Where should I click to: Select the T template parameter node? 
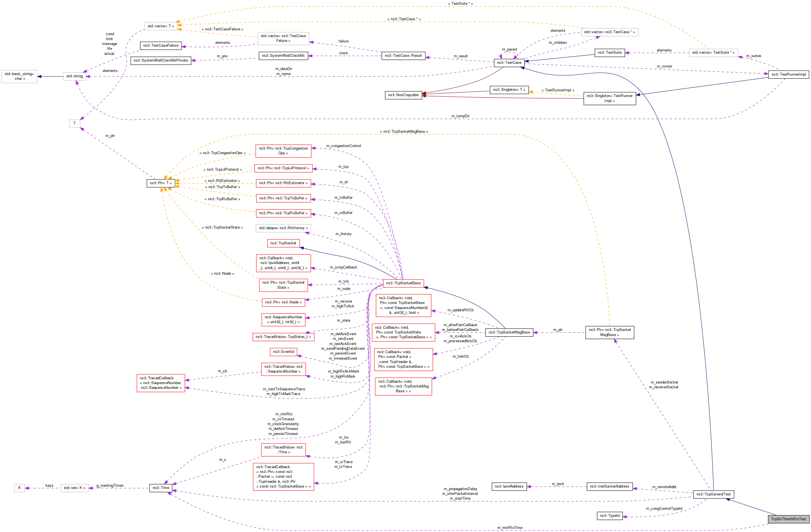[x=75, y=123]
